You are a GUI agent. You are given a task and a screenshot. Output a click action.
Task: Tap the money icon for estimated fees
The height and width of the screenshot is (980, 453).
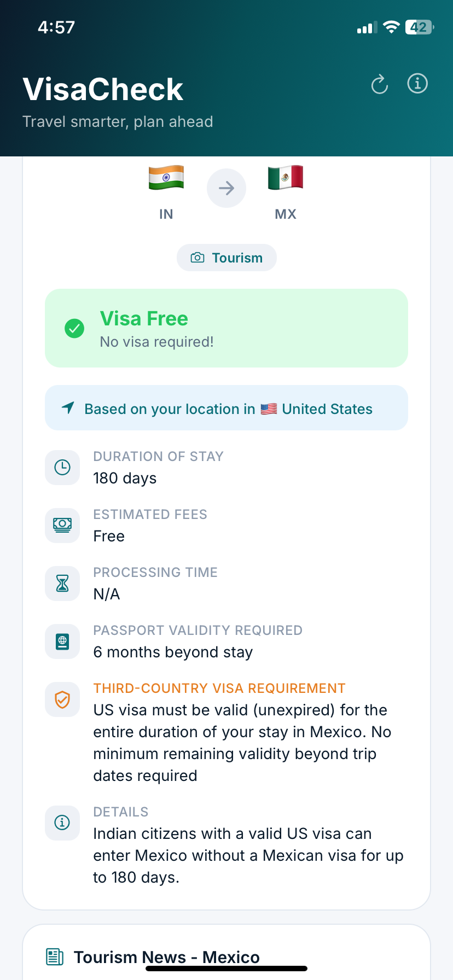[x=62, y=525]
